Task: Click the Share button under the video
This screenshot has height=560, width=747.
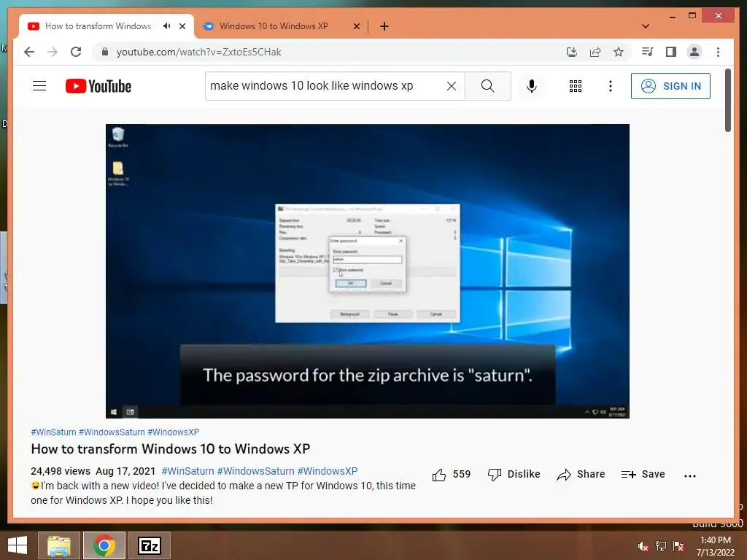Action: 581,474
